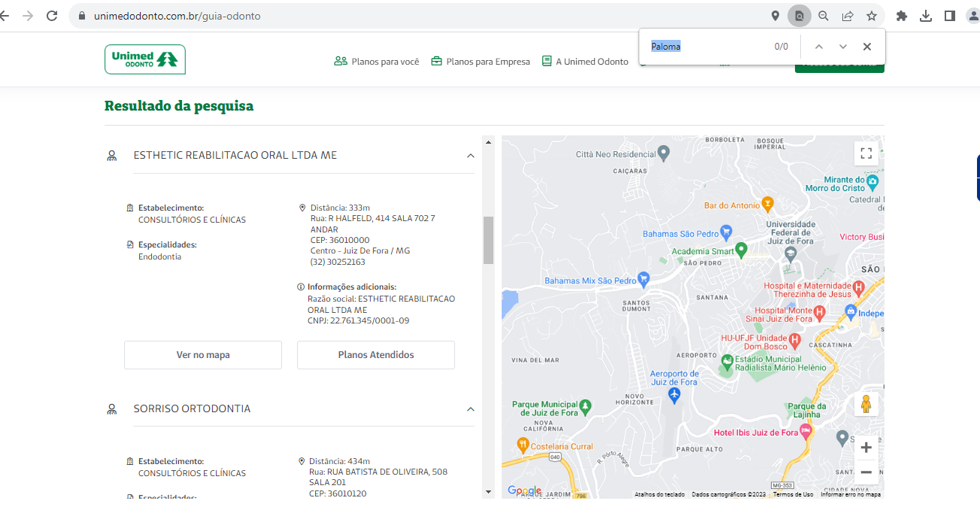Go to next find-in-page result
This screenshot has width=980, height=510.
pos(842,47)
